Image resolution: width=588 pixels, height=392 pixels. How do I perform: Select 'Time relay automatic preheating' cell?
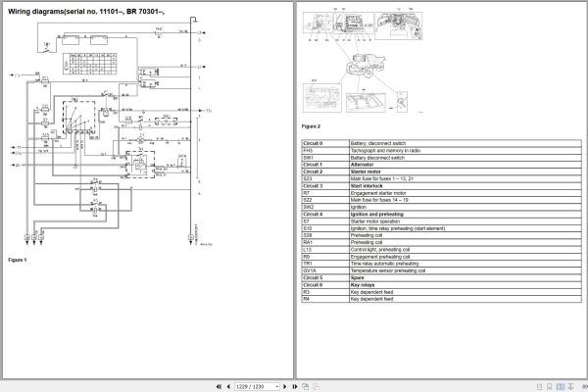[465, 264]
